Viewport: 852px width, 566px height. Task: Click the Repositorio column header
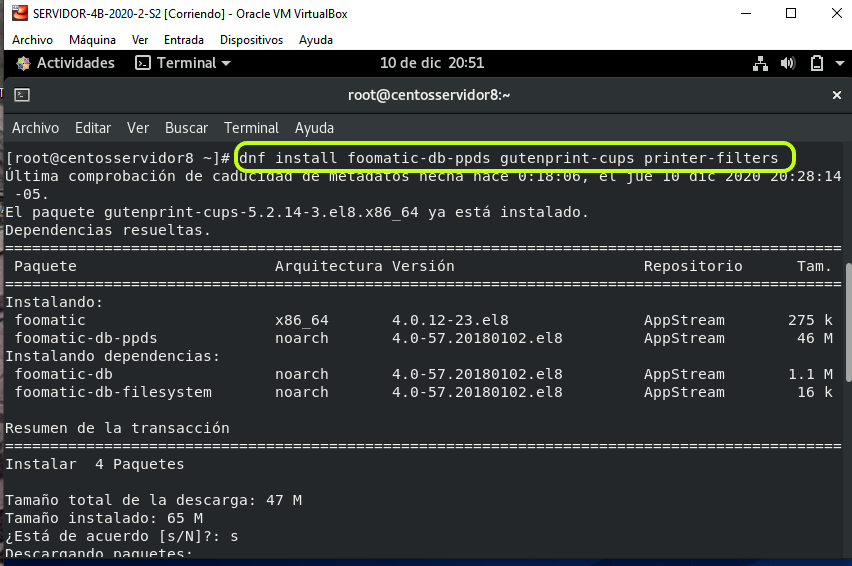693,266
